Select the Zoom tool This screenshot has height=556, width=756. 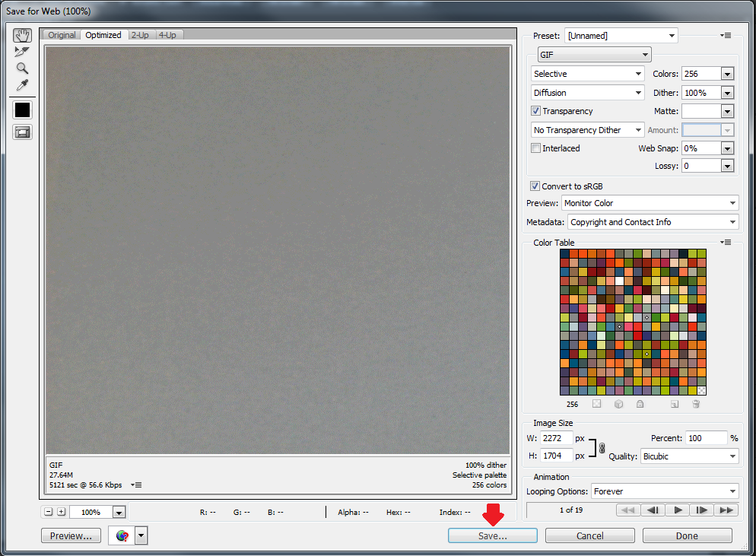click(x=22, y=68)
